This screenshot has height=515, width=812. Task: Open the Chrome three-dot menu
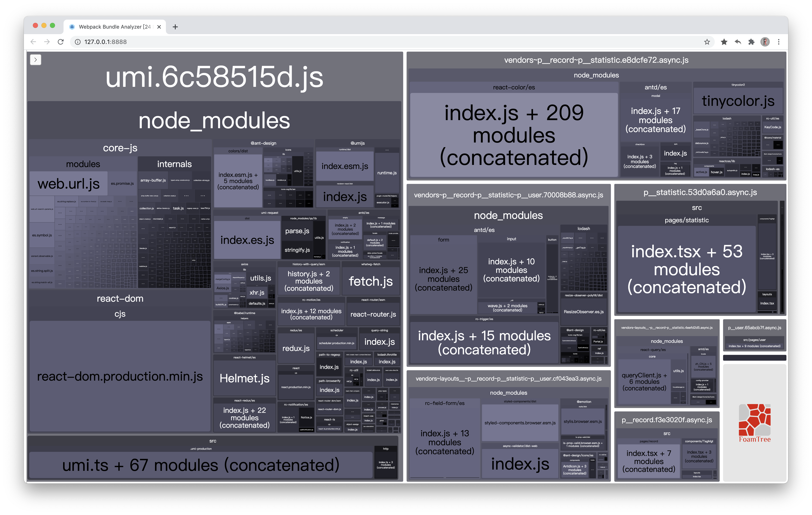[779, 42]
